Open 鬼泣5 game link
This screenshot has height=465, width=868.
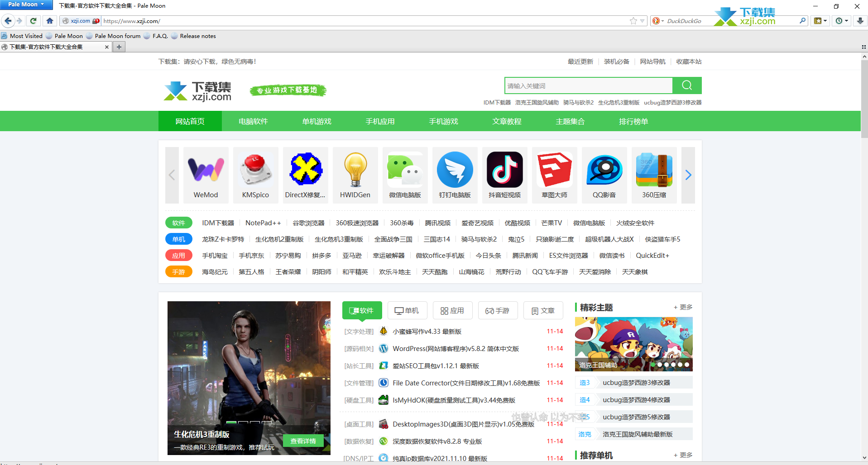(x=516, y=239)
